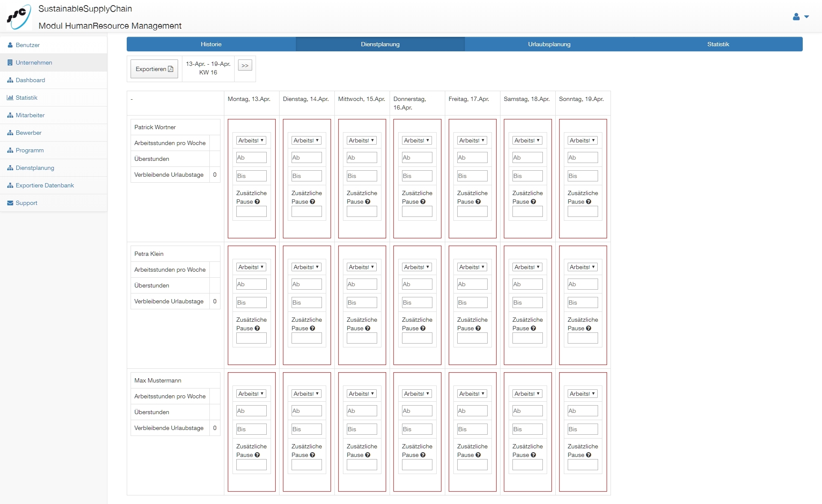
Task: Click help icon for Max Mustermann's Sunday pause
Action: [x=588, y=455]
